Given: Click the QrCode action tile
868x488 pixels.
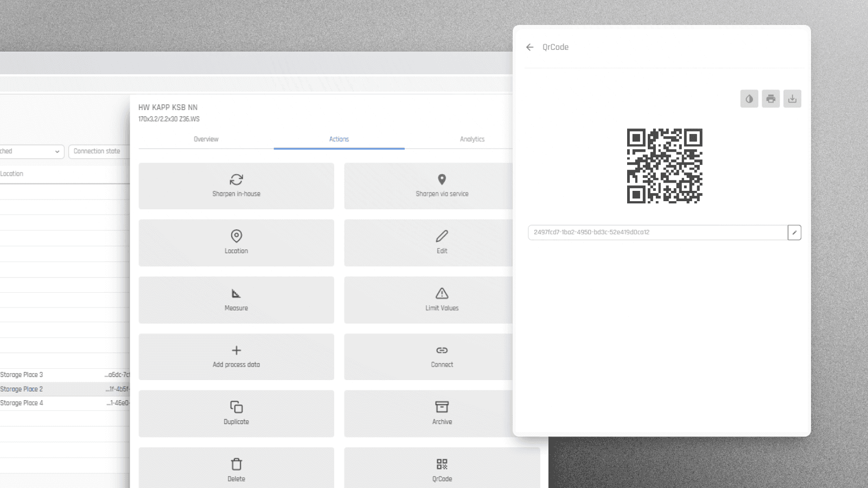Looking at the screenshot, I should (x=442, y=468).
